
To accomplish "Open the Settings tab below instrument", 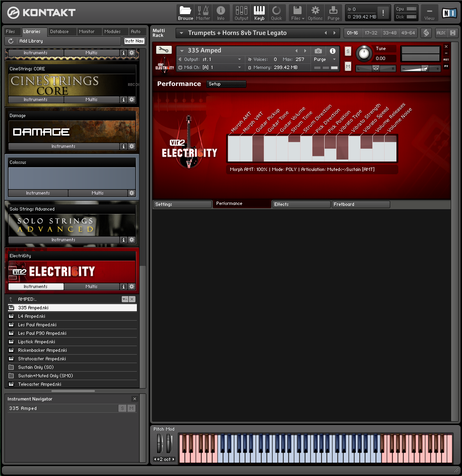I will [182, 204].
